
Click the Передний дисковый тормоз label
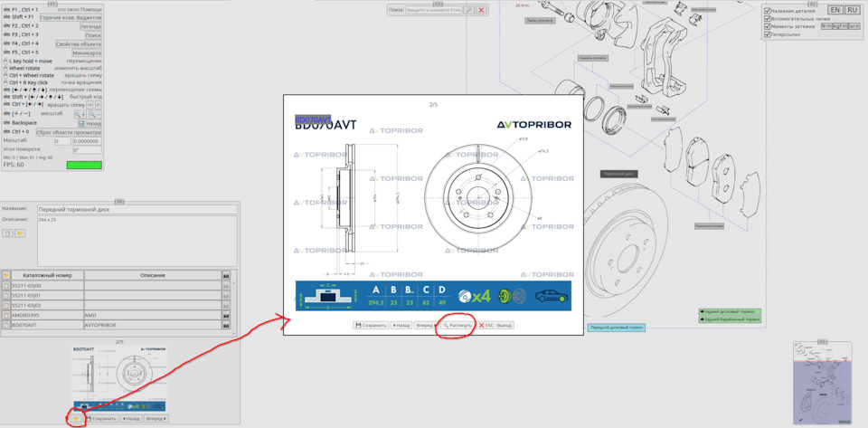pyautogui.click(x=616, y=328)
